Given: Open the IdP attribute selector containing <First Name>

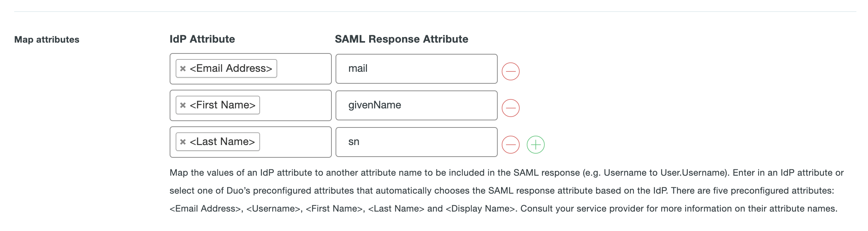Looking at the screenshot, I should click(x=294, y=105).
